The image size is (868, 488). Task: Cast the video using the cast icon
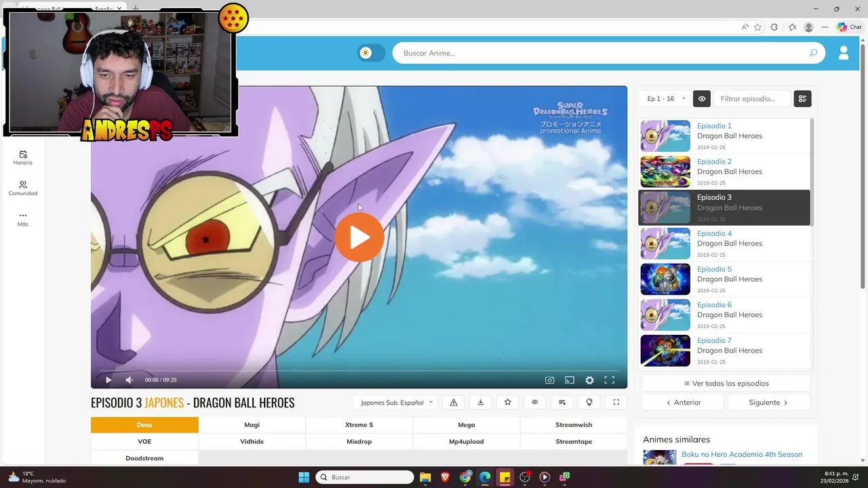pos(570,380)
